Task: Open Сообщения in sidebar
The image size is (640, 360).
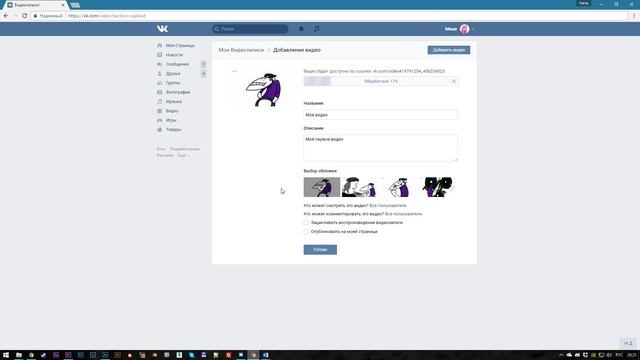Action: coord(177,64)
